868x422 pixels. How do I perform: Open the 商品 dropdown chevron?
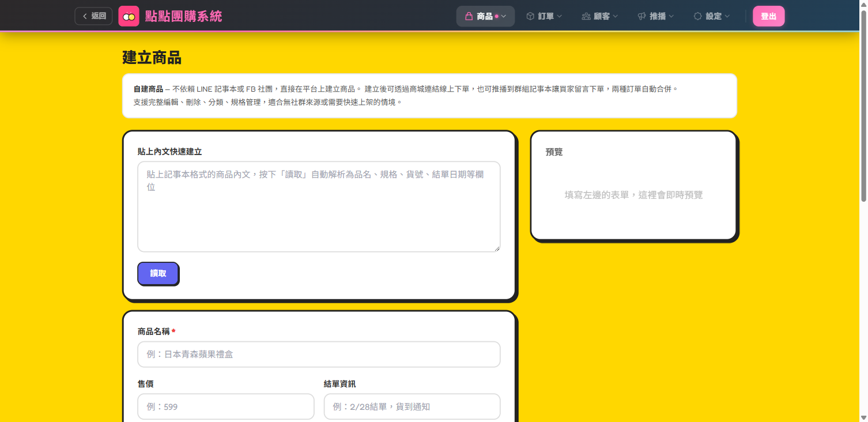[504, 16]
